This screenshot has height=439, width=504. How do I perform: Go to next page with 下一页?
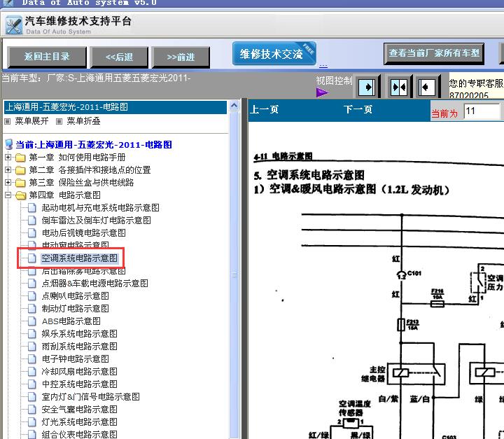[x=358, y=110]
